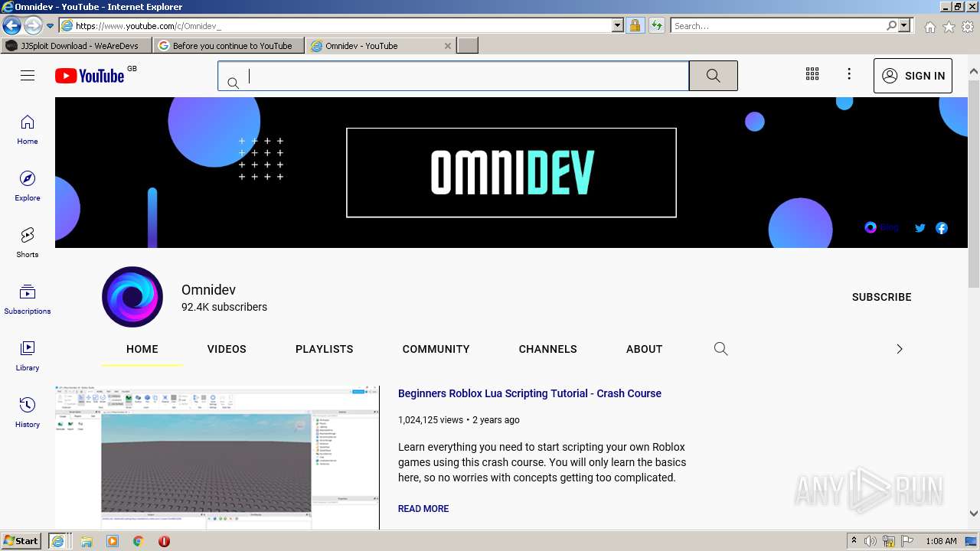This screenshot has width=980, height=551.
Task: Show hidden tray icons arrow
Action: tap(854, 541)
